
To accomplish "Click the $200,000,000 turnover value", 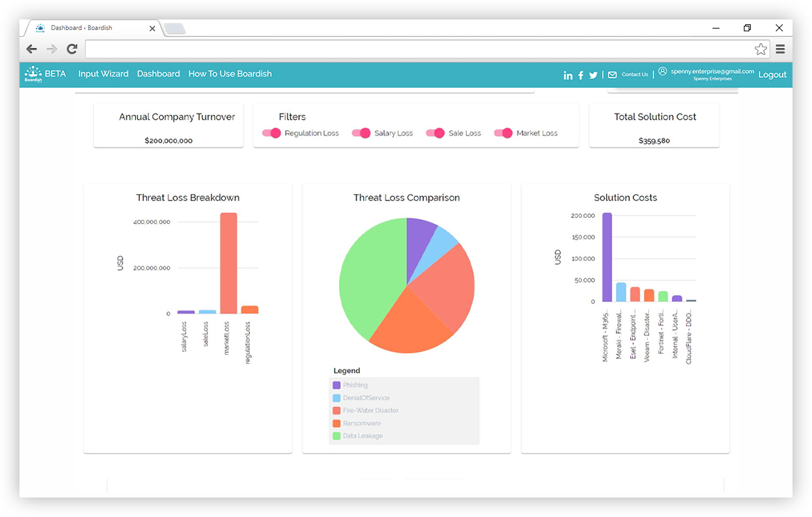I will (x=168, y=141).
